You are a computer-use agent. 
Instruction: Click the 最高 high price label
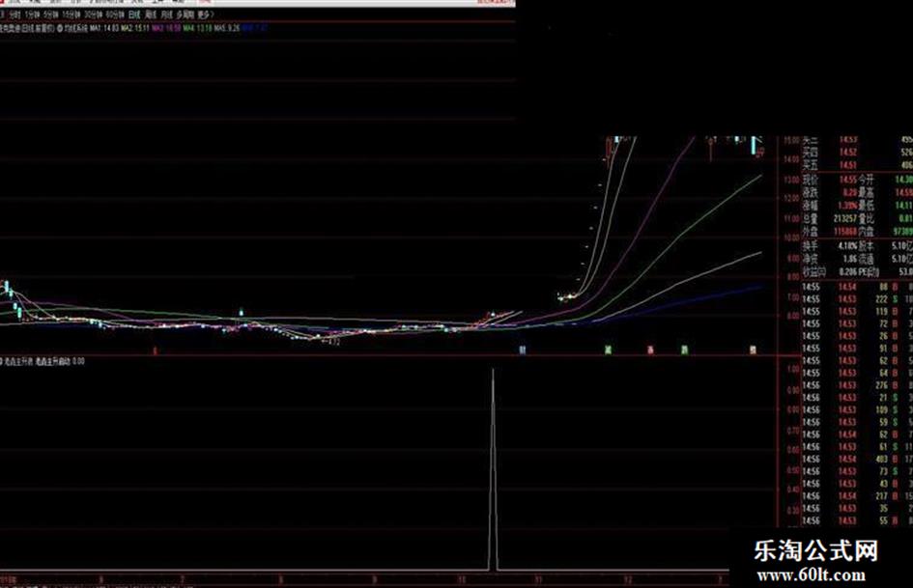[866, 193]
